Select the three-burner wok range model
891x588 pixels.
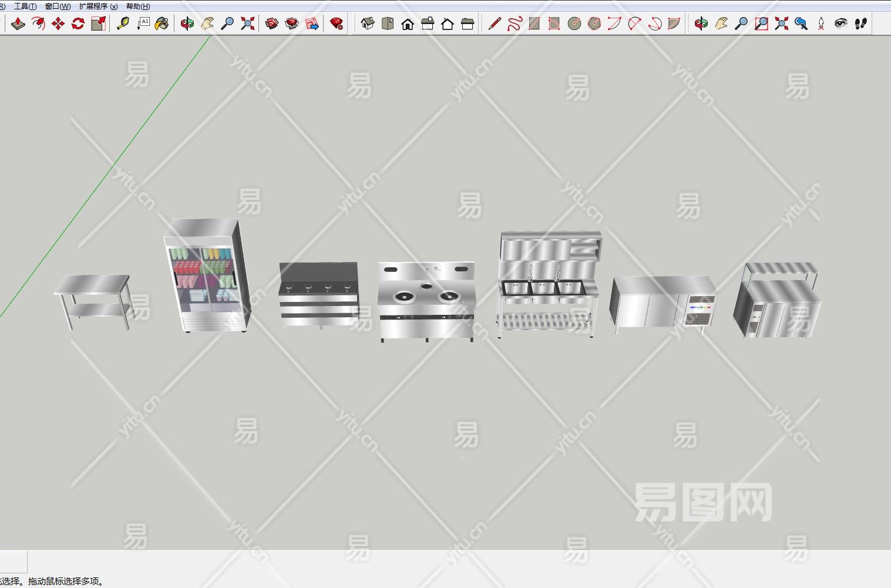[426, 301]
